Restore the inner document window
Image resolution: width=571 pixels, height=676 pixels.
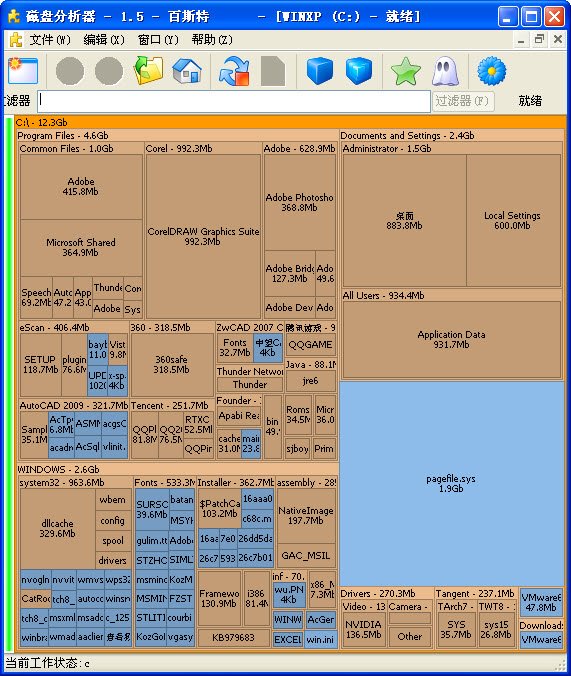[x=539, y=39]
